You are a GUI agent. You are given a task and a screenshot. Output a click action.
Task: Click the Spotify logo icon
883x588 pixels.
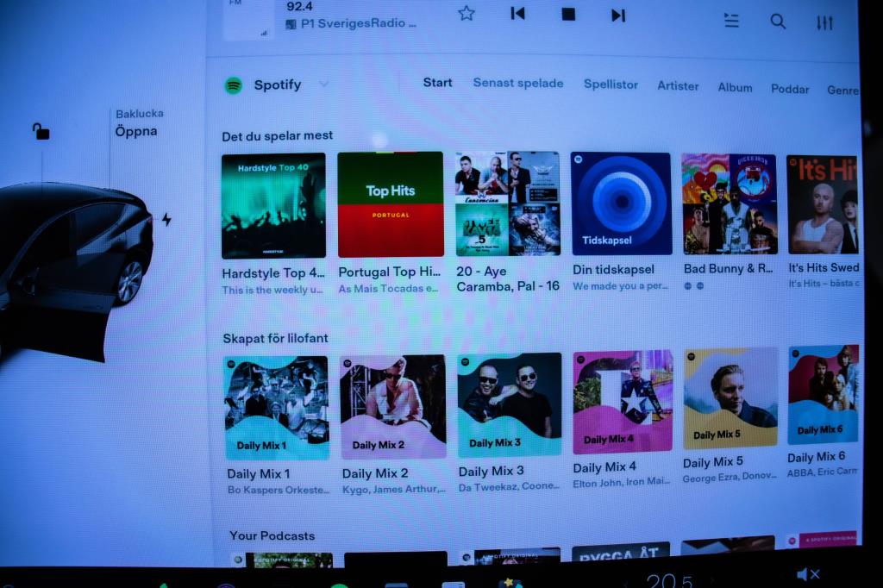pyautogui.click(x=234, y=85)
